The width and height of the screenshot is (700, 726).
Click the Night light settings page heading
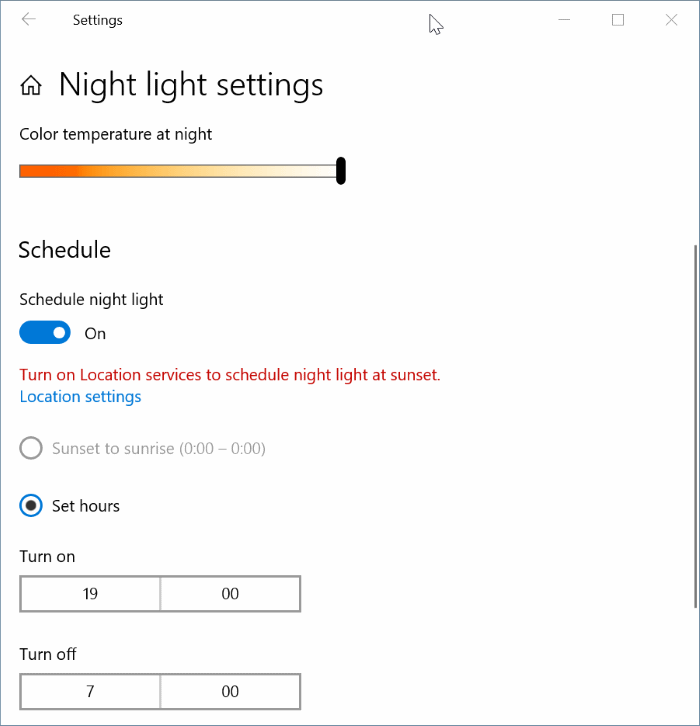pyautogui.click(x=191, y=85)
